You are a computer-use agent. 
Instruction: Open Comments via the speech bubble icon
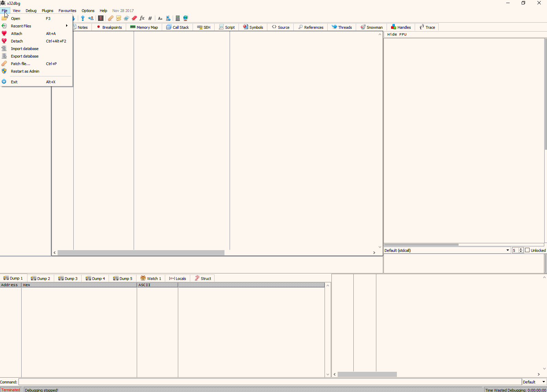[119, 18]
